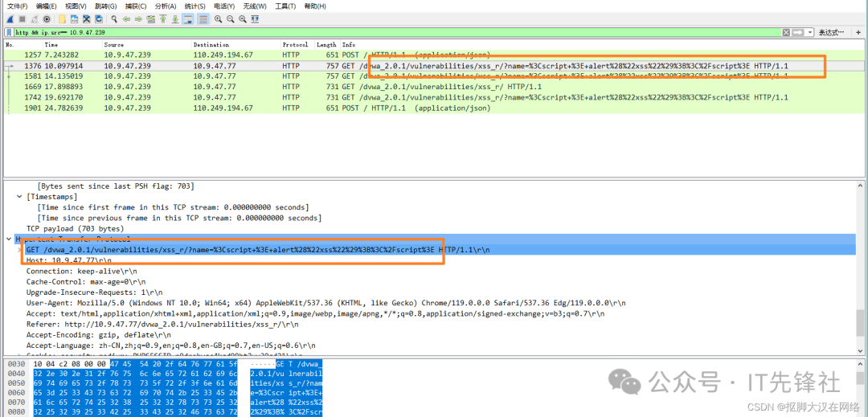The image size is (868, 417).
Task: Open the display filter history dropdown
Action: (809, 32)
